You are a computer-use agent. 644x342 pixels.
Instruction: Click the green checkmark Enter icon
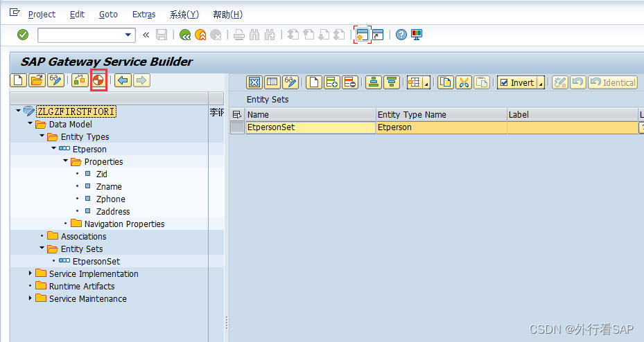(x=23, y=35)
